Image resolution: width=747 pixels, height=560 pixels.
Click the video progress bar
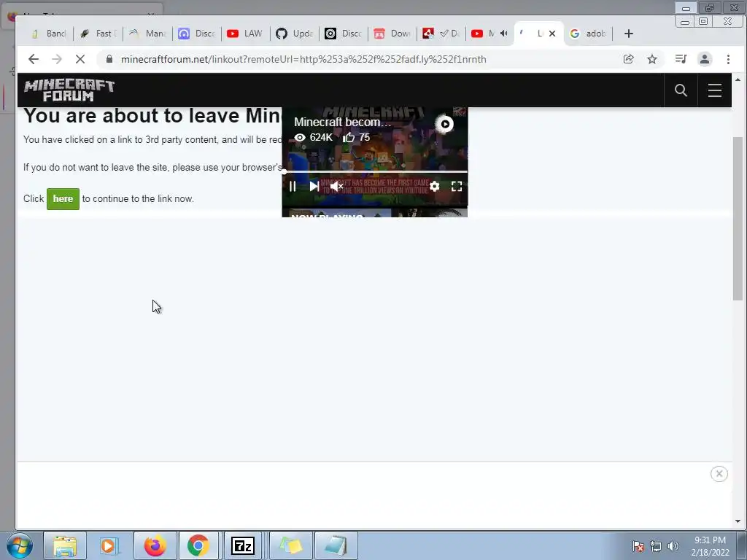(x=375, y=171)
